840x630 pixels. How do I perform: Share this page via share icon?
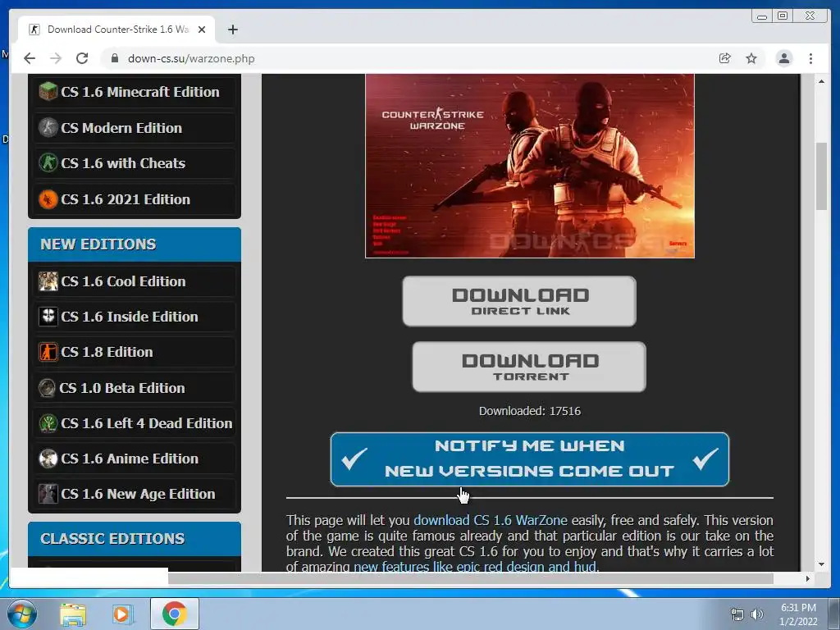click(725, 58)
